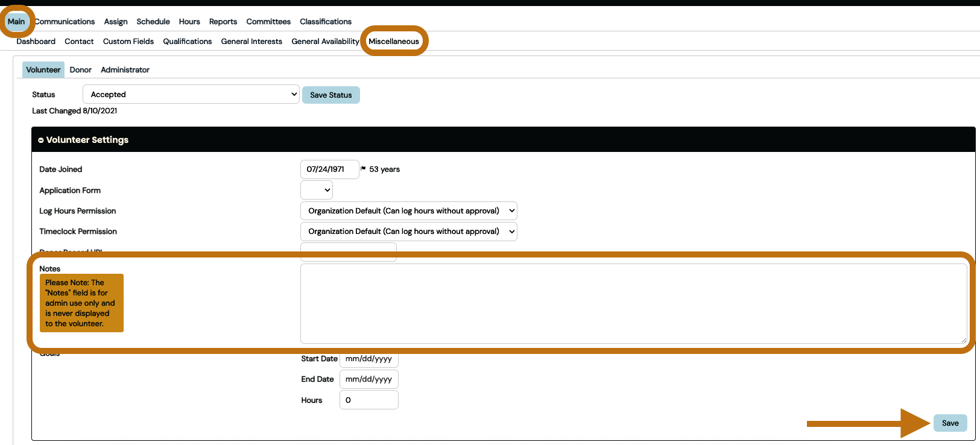Open the Timeclock Permission dropdown
The width and height of the screenshot is (980, 445).
pyautogui.click(x=408, y=232)
